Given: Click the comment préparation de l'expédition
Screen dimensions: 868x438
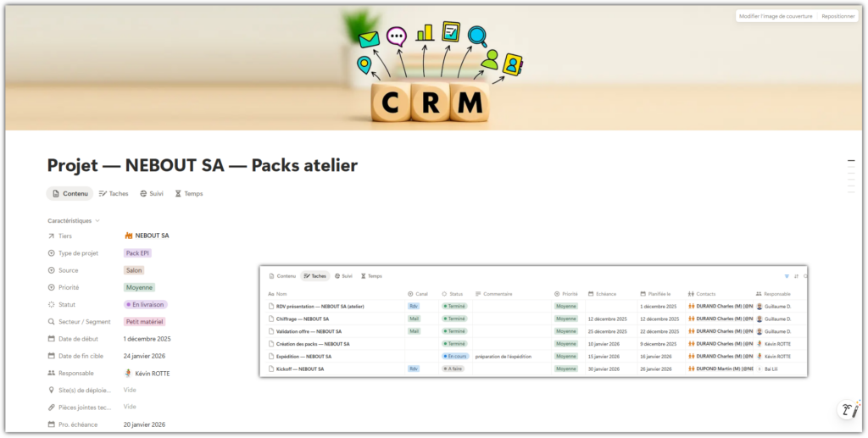Looking at the screenshot, I should click(504, 357).
